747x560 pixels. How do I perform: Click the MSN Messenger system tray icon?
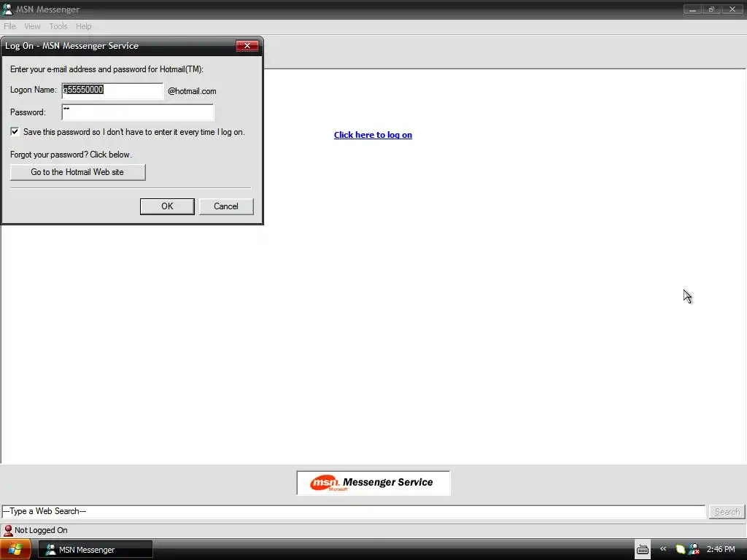pos(694,549)
